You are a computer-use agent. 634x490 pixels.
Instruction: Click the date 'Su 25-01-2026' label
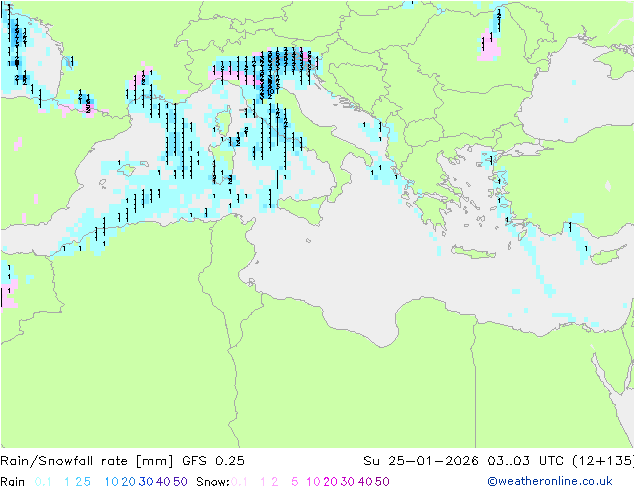[x=421, y=461]
